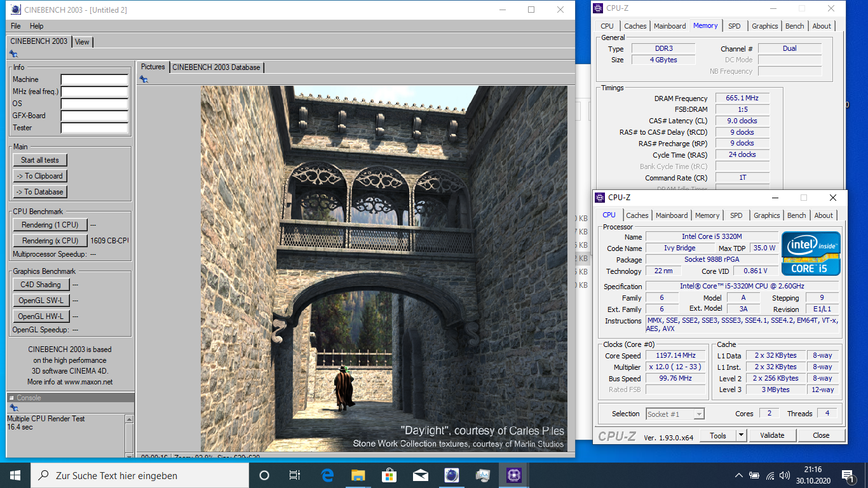This screenshot has height=488, width=868.
Task: Click the Tools button in CPU-Z
Action: coord(718,435)
